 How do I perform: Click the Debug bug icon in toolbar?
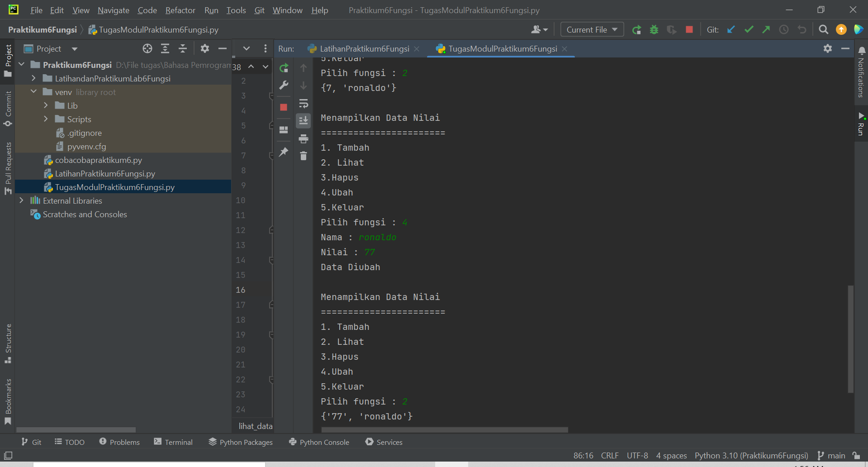pyautogui.click(x=654, y=30)
